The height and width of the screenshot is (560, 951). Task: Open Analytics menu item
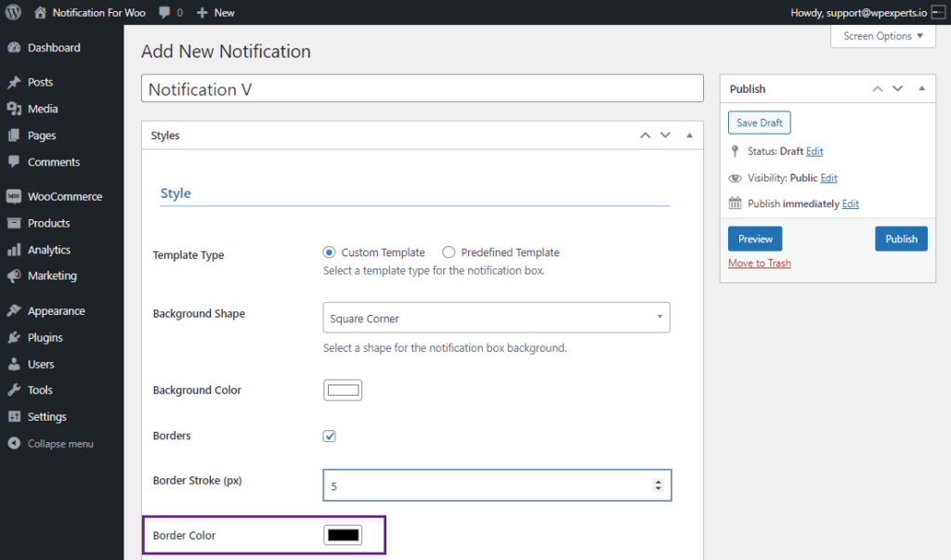pos(48,250)
